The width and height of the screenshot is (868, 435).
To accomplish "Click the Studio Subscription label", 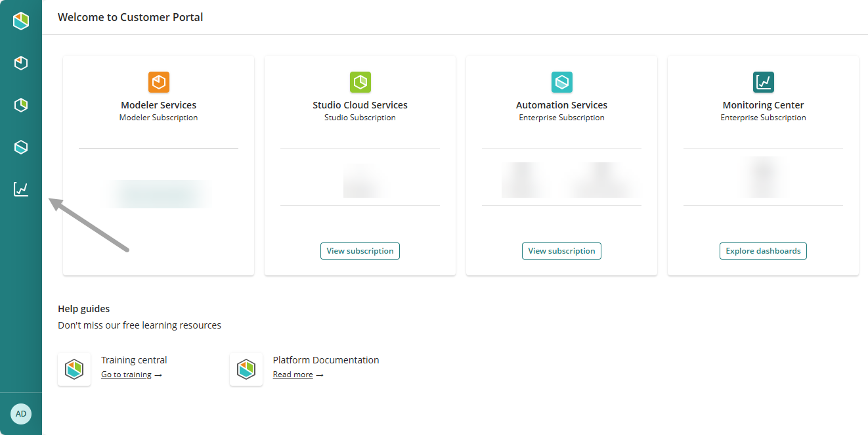I will (x=360, y=118).
